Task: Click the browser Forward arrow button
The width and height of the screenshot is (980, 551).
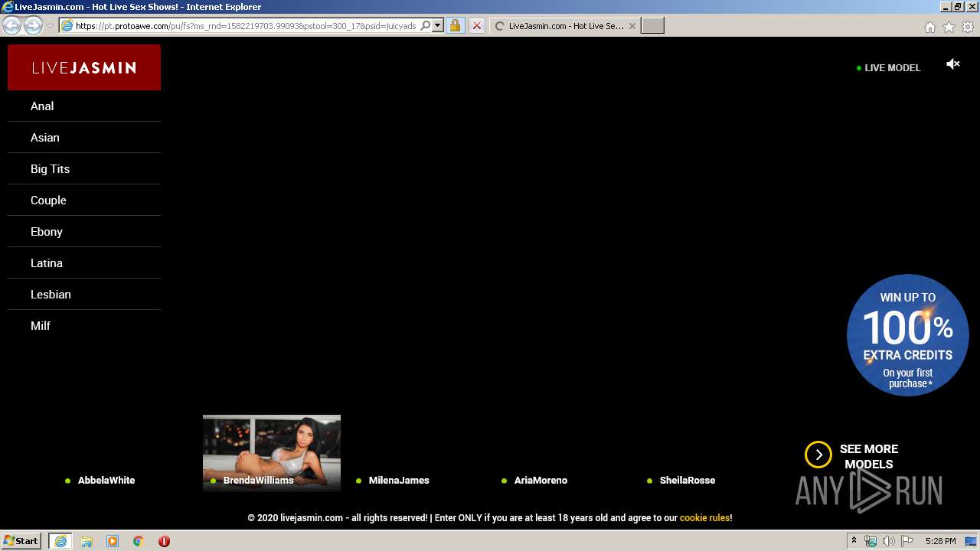Action: (33, 25)
